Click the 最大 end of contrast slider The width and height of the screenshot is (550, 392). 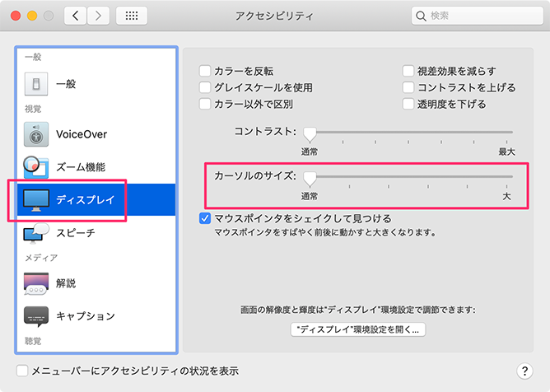506,152
